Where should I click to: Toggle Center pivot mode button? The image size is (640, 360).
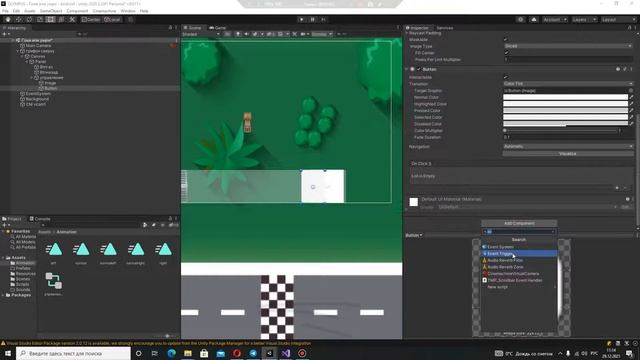(91, 20)
